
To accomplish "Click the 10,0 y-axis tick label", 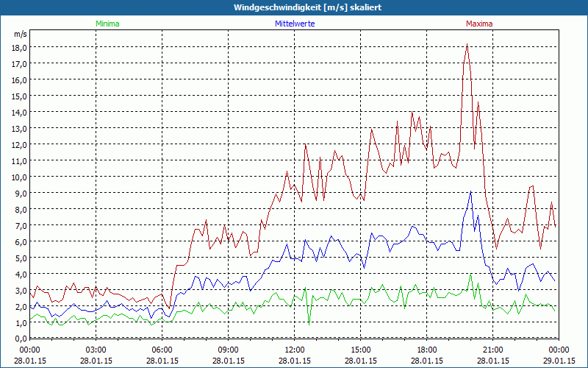I will [18, 177].
